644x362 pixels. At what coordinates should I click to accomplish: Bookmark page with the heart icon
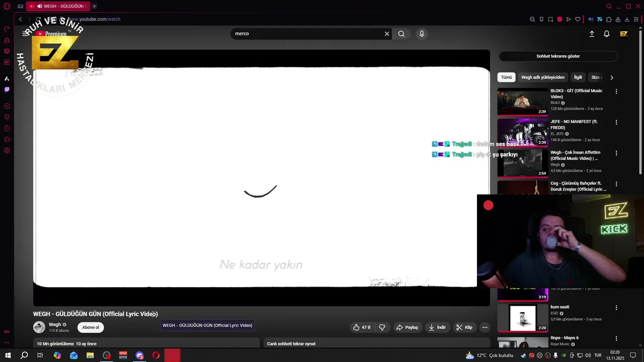click(x=578, y=19)
